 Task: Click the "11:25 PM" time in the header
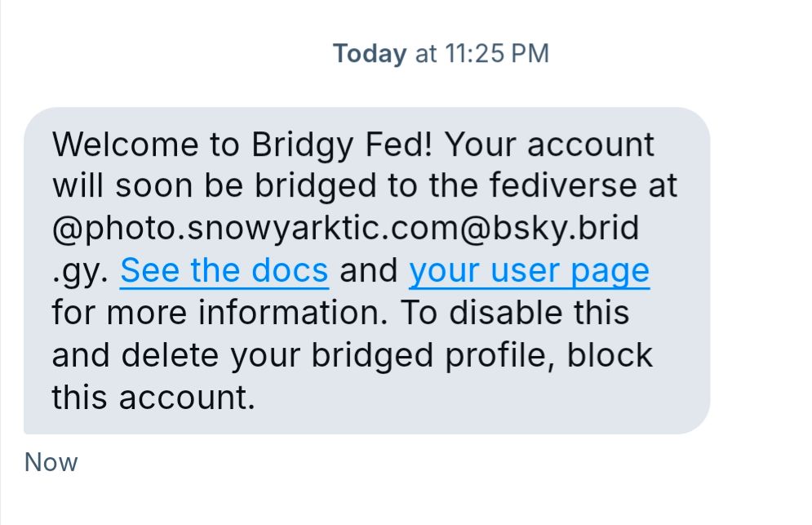497,54
